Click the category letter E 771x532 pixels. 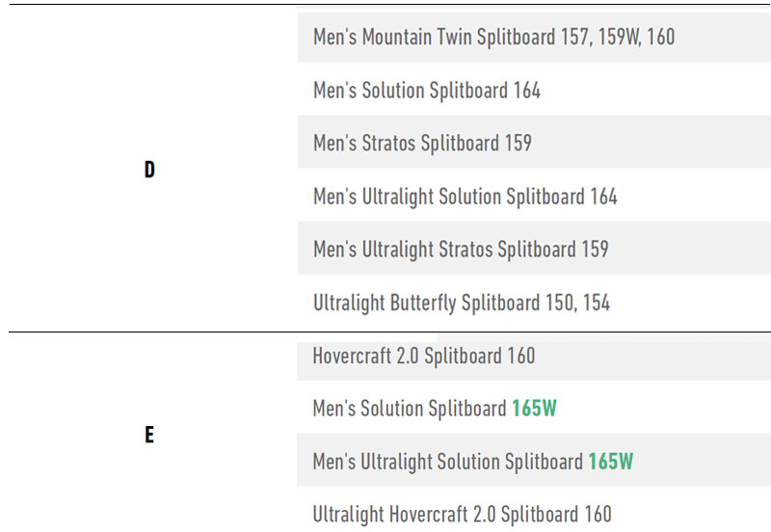pyautogui.click(x=149, y=435)
